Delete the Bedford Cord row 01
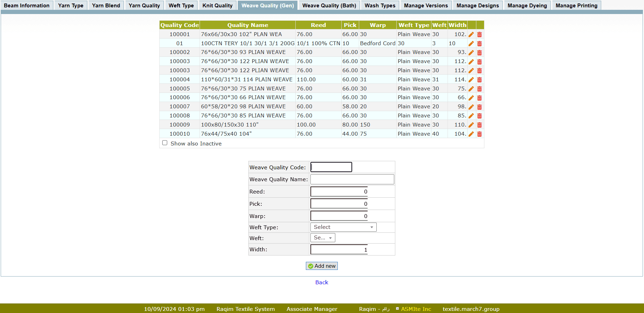This screenshot has height=313, width=644. tap(479, 43)
